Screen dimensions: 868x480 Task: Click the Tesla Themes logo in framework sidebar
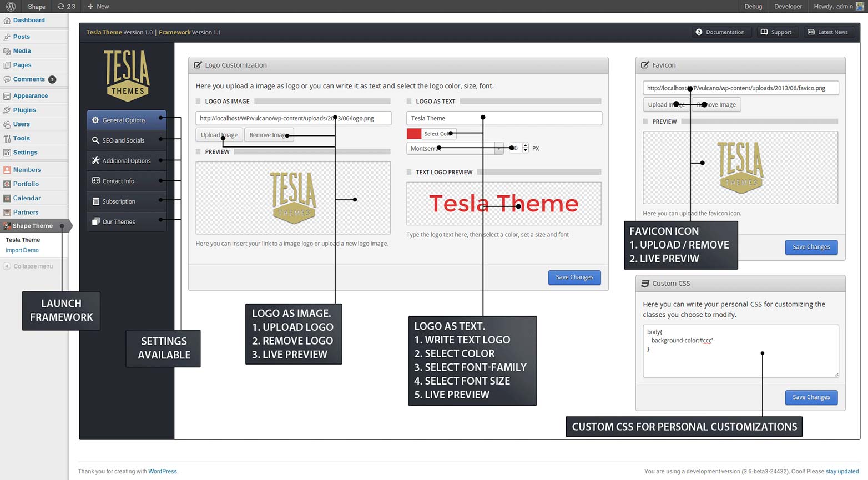tap(127, 76)
